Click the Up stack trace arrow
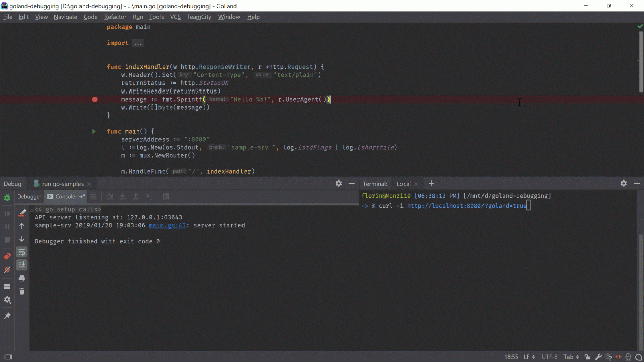644x362 pixels. (x=22, y=226)
